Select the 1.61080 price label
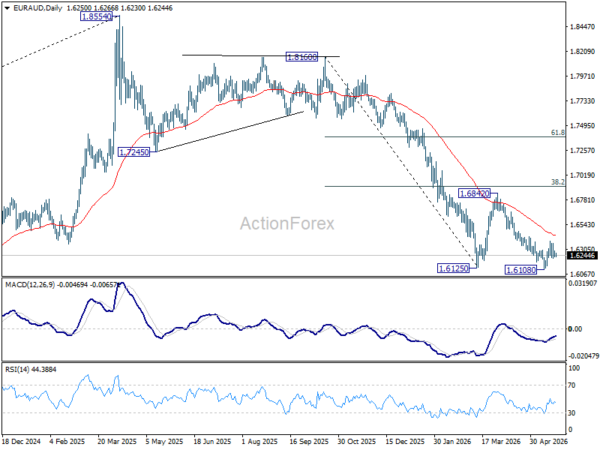Screen dimensions: 600x450 click(x=521, y=270)
